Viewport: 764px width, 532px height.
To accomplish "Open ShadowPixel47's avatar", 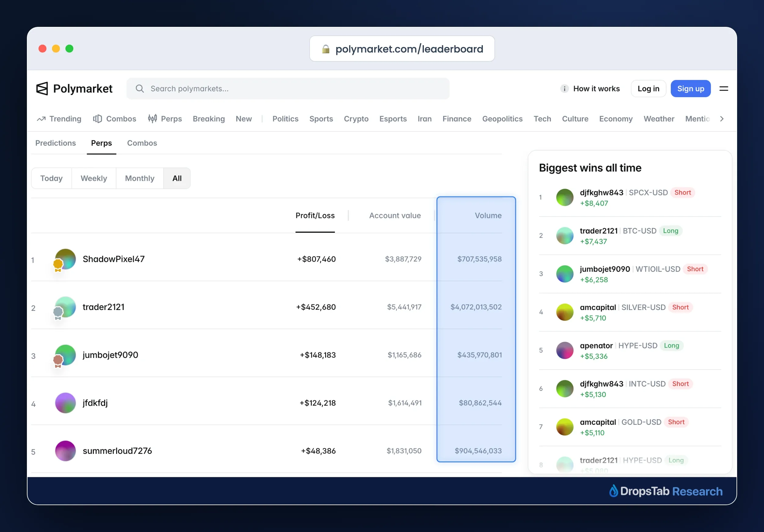I will click(65, 259).
